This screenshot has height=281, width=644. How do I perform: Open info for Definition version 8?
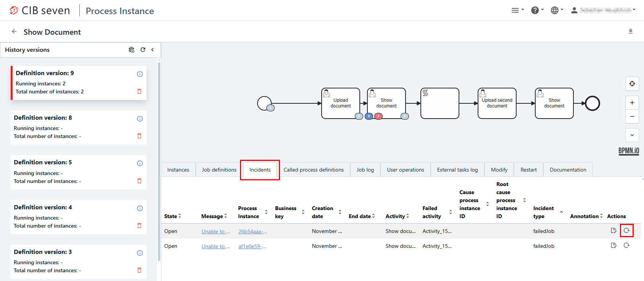(x=140, y=119)
